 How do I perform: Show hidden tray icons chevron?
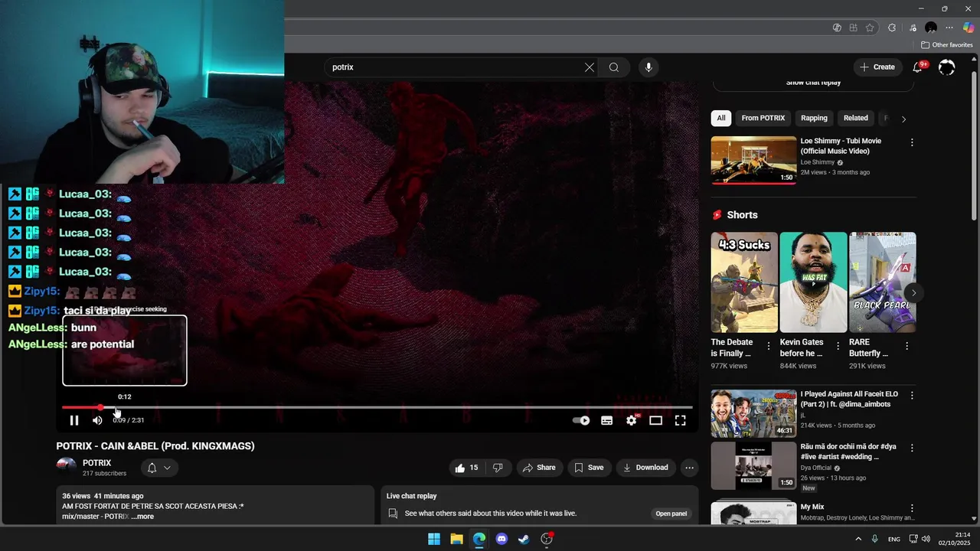[857, 539]
